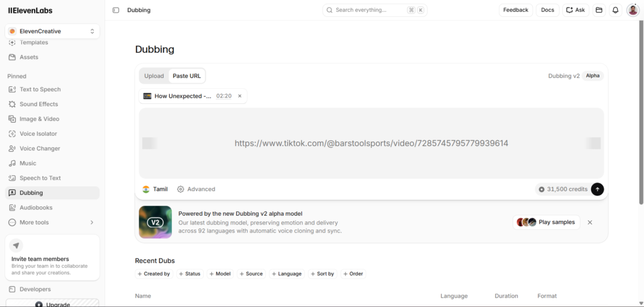Click the Dubbing breadcrumb in top bar
Image resolution: width=644 pixels, height=307 pixels.
click(x=139, y=10)
